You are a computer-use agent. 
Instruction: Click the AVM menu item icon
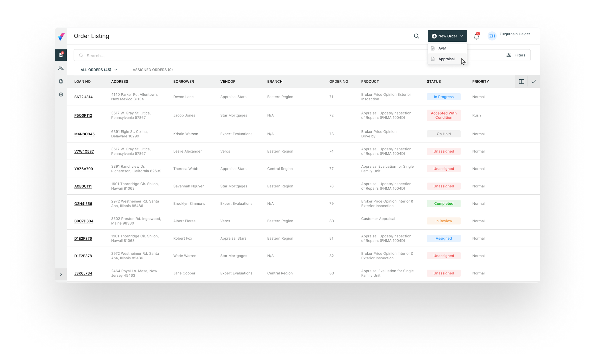pyautogui.click(x=433, y=48)
